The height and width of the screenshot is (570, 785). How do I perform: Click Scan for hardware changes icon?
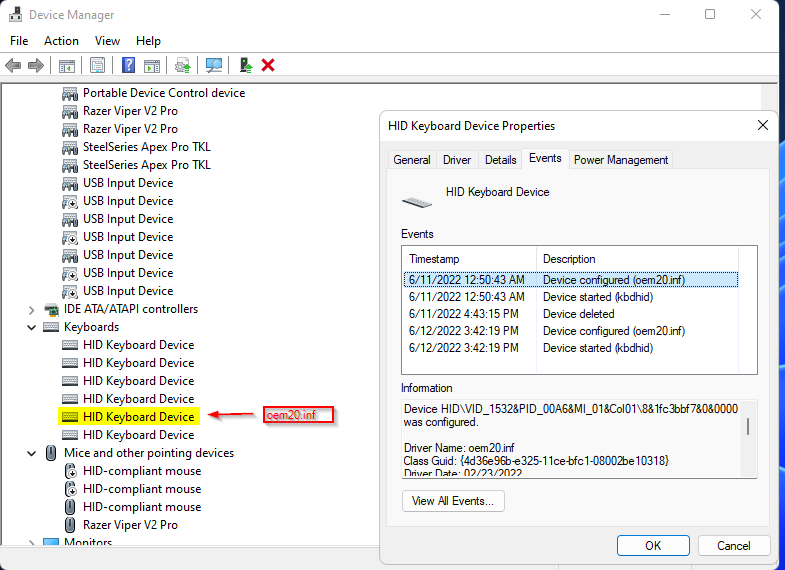(x=214, y=65)
